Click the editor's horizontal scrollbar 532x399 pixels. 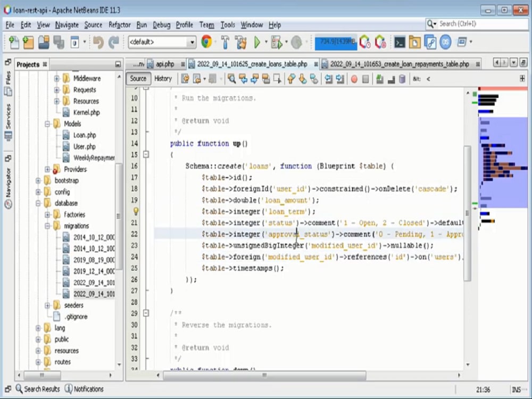(264, 375)
